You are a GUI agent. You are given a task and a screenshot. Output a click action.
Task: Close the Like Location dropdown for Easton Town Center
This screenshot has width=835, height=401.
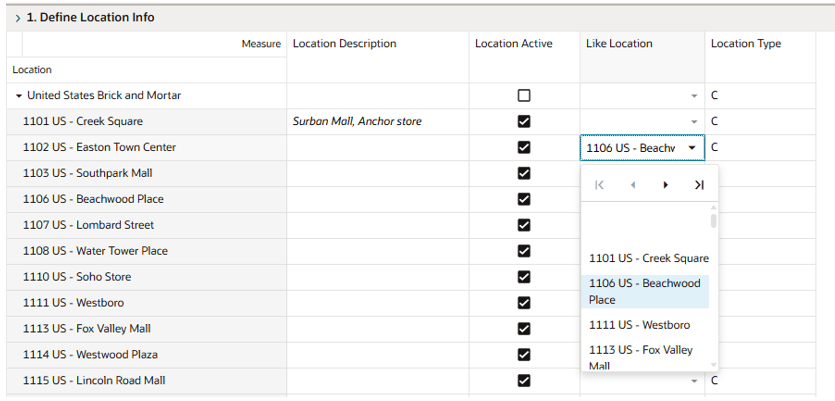click(x=692, y=148)
